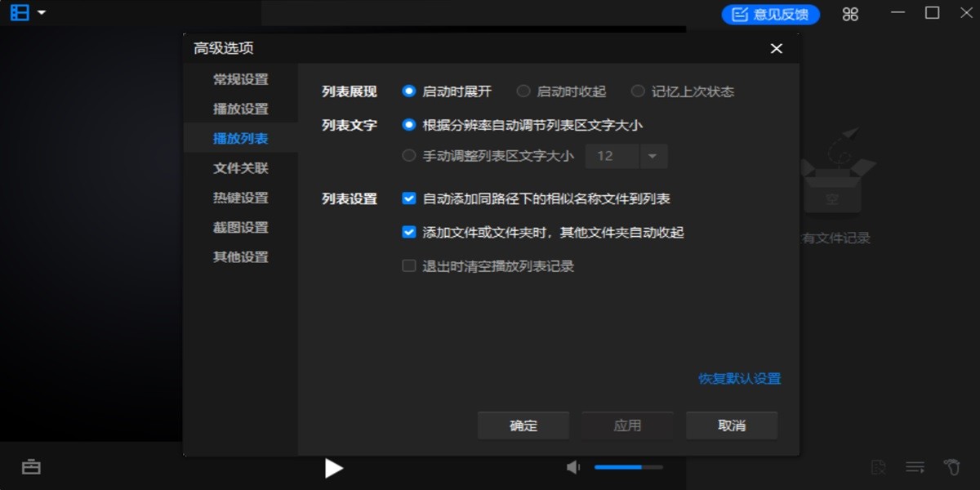
Task: Enable 退出时清空播放列表记录 checkbox
Action: 408,265
